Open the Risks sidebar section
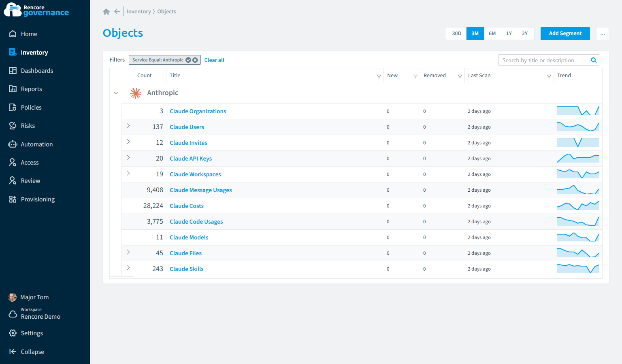Viewport: 622px width, 364px height. 28,126
